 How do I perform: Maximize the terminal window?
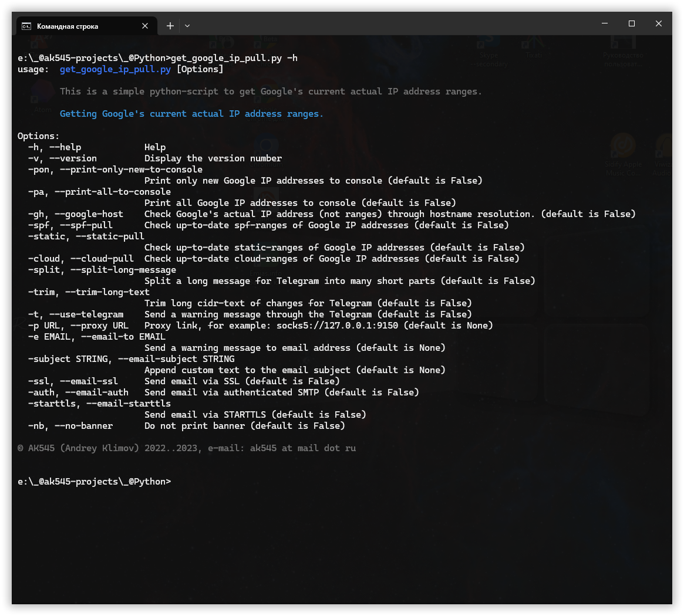click(632, 23)
